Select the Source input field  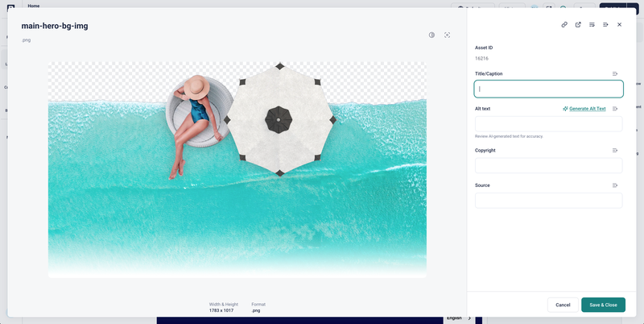pyautogui.click(x=548, y=200)
